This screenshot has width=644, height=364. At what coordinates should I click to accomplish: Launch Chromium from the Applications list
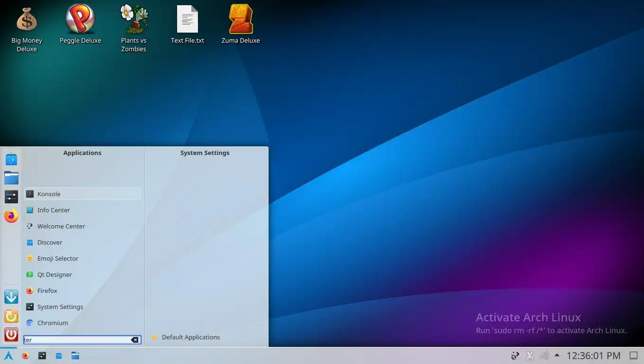(82, 323)
